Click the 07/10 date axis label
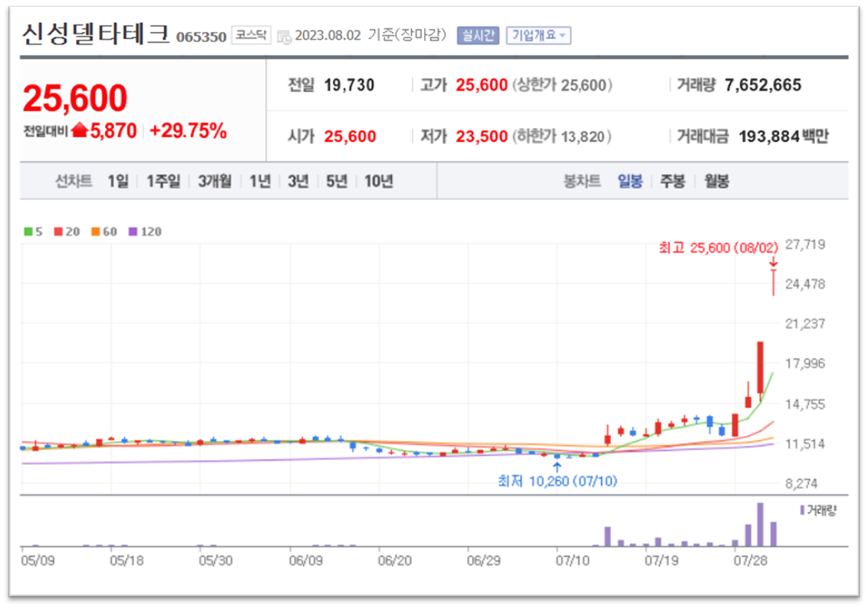Screen dimensions: 868x608 pos(572,560)
